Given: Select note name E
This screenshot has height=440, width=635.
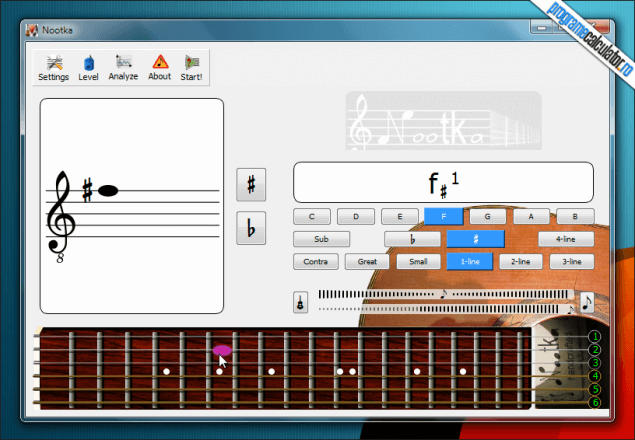Looking at the screenshot, I should point(400,216).
